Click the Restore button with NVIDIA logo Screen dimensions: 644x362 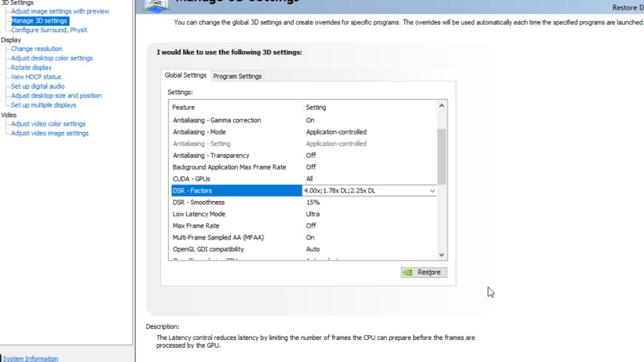coord(424,272)
